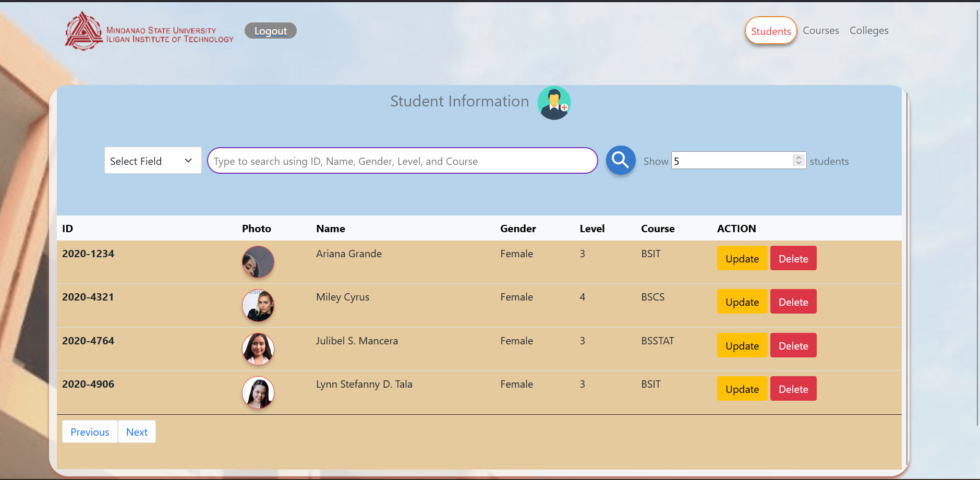Click Lynn Stefanny D. Tala's profile photo

(258, 392)
